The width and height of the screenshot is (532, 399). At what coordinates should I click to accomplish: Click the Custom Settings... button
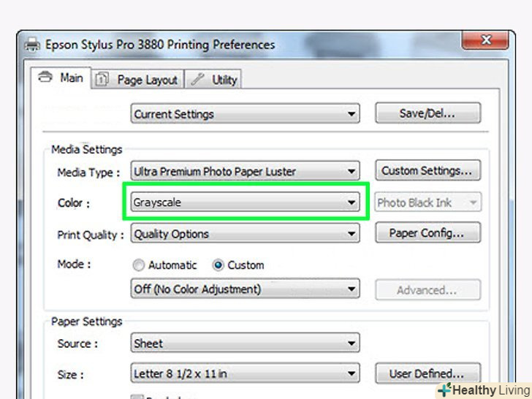tap(427, 170)
